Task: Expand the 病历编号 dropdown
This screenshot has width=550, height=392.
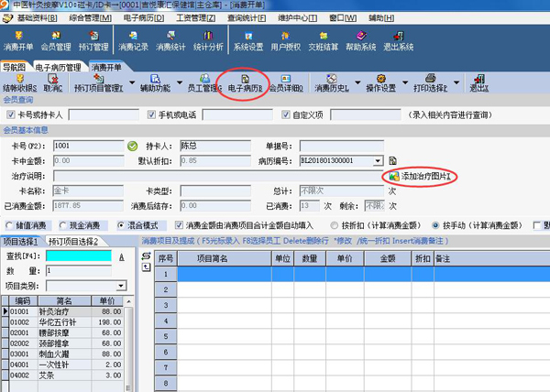Action: tap(378, 160)
